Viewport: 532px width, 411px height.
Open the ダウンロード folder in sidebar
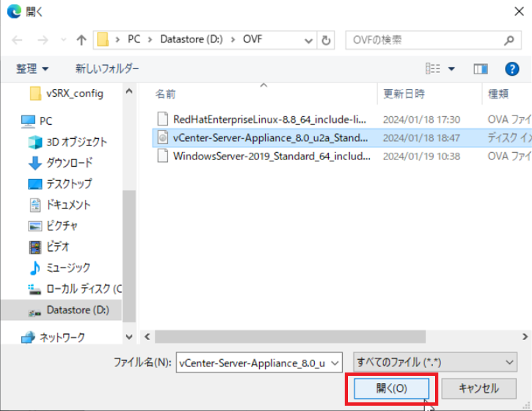[69, 163]
